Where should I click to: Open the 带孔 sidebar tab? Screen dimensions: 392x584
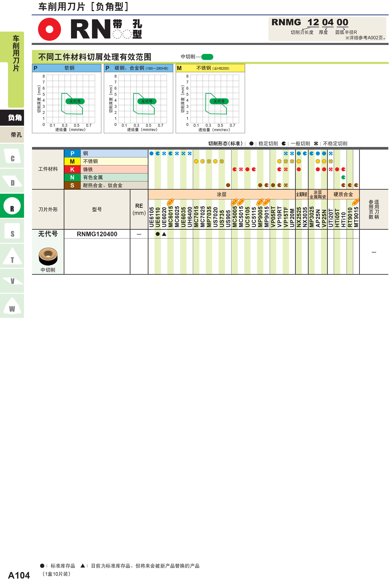12,135
